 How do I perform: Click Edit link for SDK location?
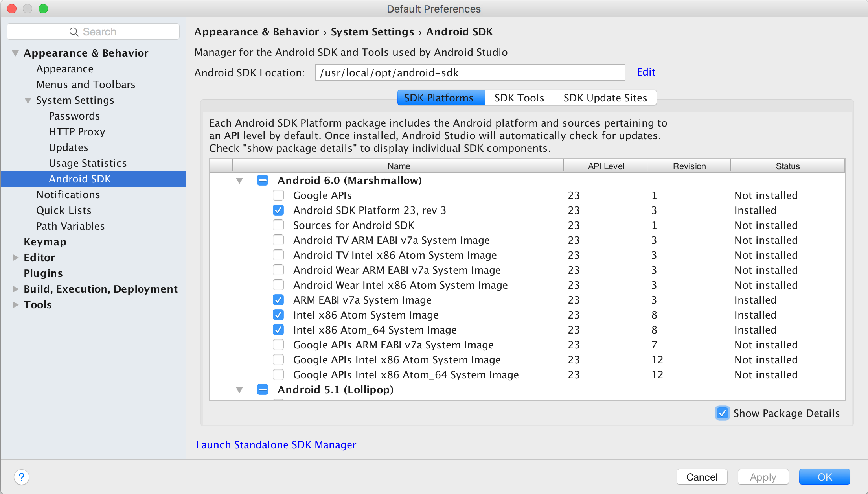point(646,72)
